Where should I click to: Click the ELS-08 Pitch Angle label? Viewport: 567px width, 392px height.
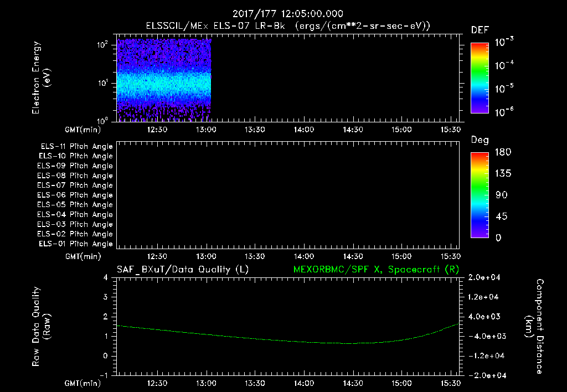[x=75, y=176]
